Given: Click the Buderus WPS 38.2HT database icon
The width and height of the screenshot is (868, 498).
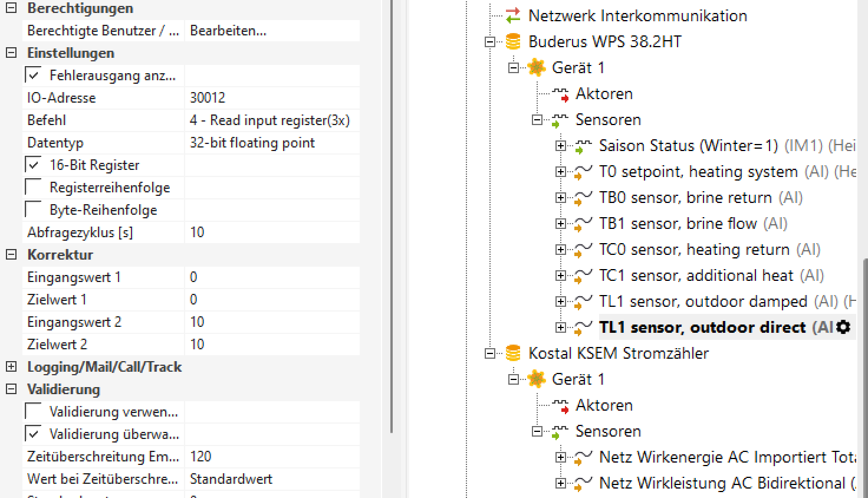Looking at the screenshot, I should [x=514, y=42].
